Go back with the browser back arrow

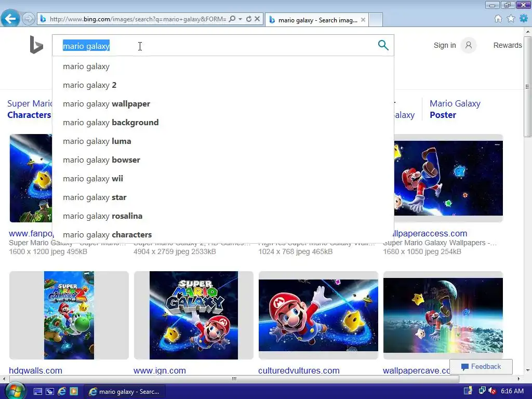tap(10, 19)
